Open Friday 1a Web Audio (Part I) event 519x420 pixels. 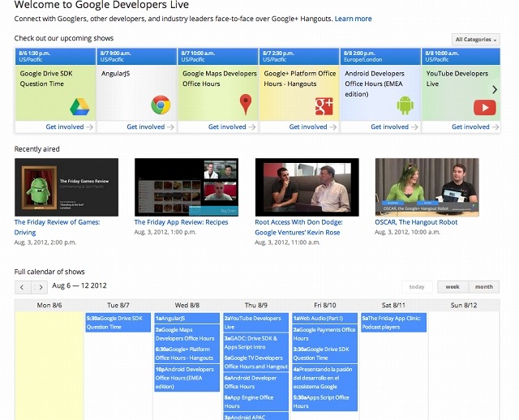pos(324,319)
